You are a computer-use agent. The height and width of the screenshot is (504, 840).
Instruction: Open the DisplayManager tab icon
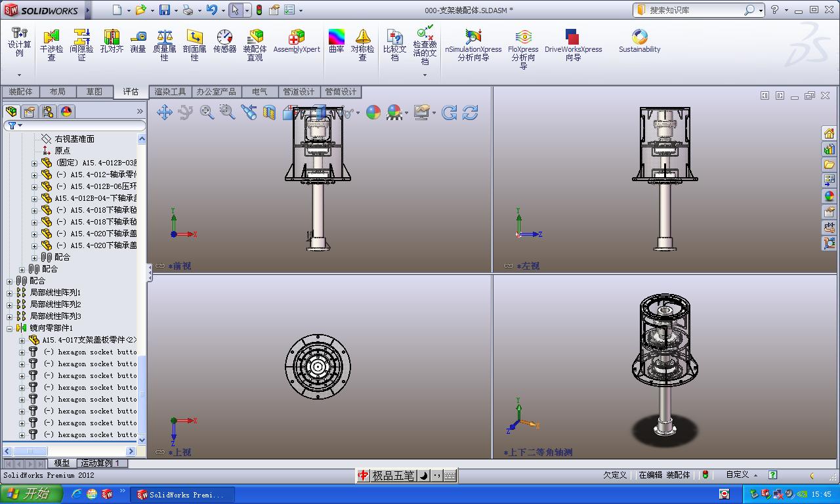pyautogui.click(x=66, y=112)
